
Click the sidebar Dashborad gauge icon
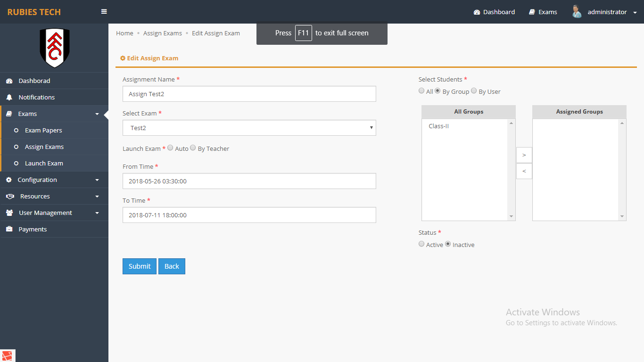pyautogui.click(x=9, y=81)
